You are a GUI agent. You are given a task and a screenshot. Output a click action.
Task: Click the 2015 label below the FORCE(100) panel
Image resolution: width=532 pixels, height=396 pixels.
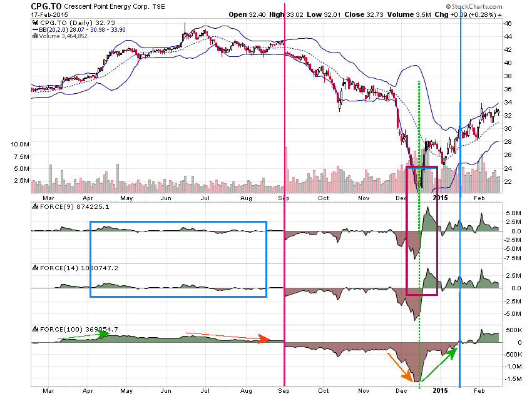[x=441, y=390]
